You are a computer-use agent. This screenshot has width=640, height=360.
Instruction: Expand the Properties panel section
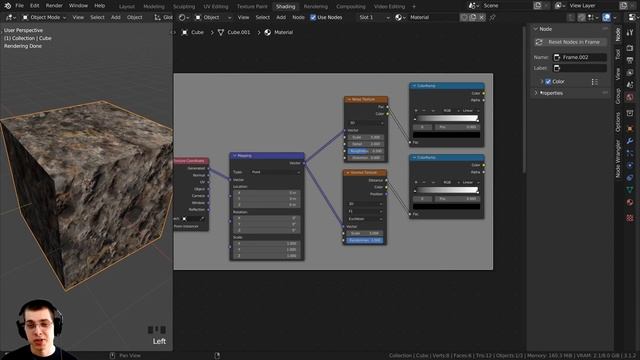point(536,93)
